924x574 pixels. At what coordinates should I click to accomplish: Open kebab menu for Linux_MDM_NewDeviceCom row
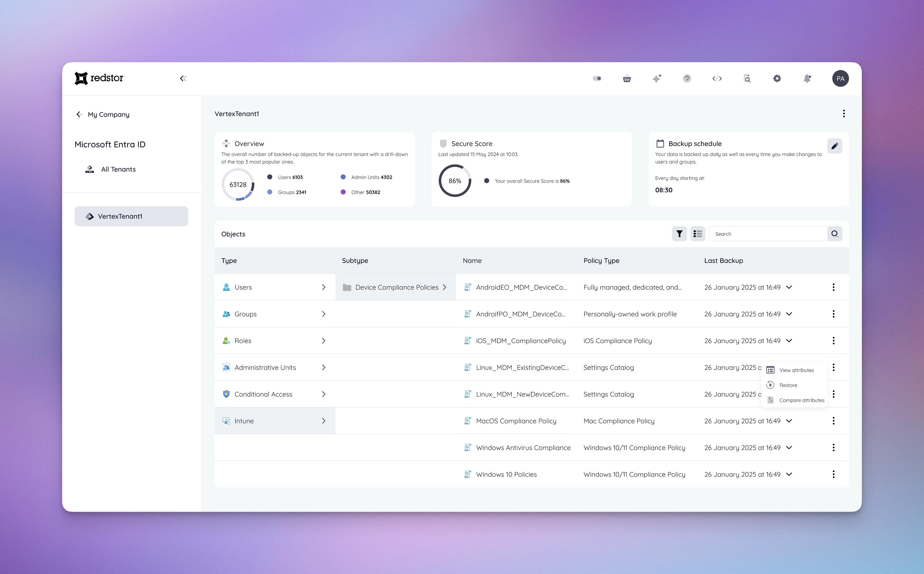833,394
